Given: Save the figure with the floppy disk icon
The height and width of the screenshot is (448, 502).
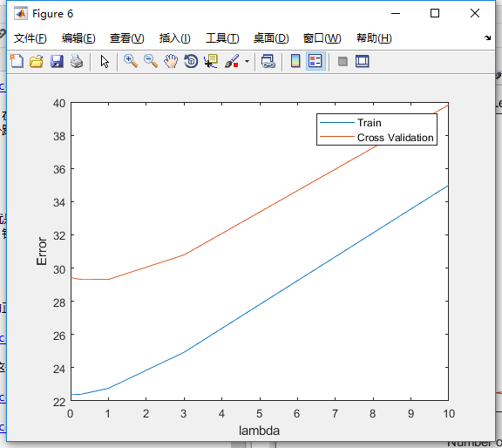Looking at the screenshot, I should click(57, 61).
